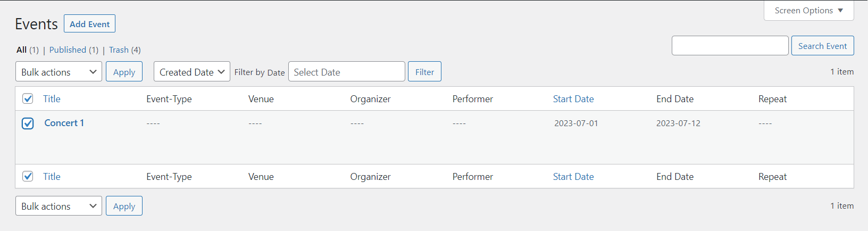Viewport: 868px width, 231px height.
Task: Sort by the header Title column
Action: coord(52,99)
